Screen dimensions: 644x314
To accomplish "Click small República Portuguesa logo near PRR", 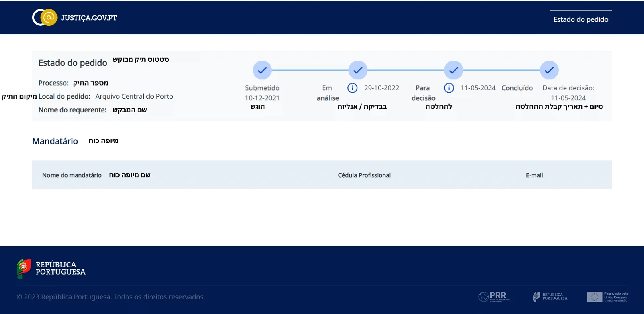I will (550, 297).
